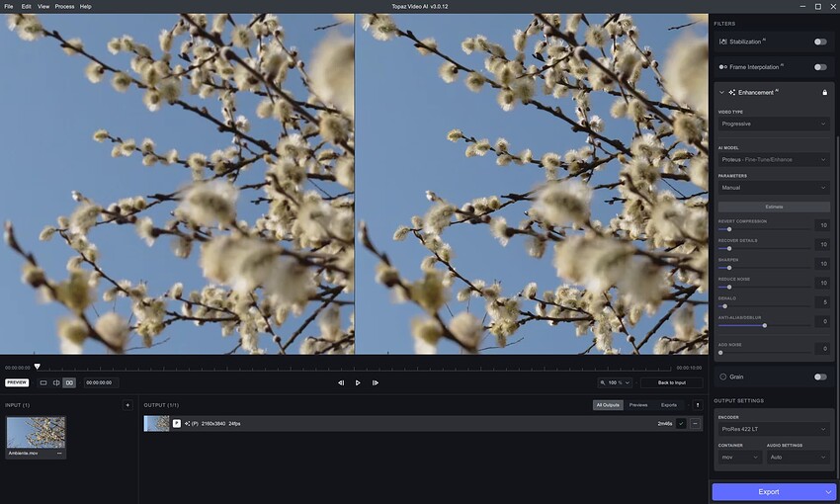Open options menu for Ambiente.mov
This screenshot has height=504, width=840.
tap(59, 454)
